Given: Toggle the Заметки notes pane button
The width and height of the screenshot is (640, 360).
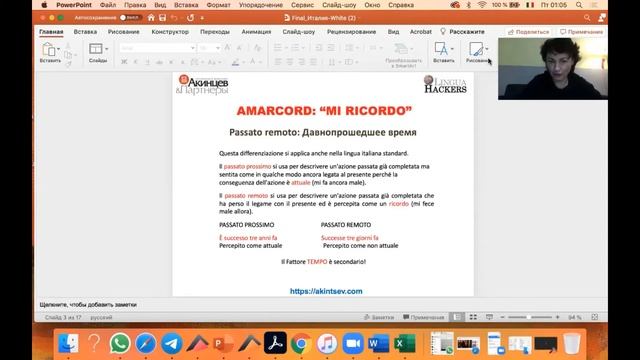Looking at the screenshot, I should tap(379, 317).
